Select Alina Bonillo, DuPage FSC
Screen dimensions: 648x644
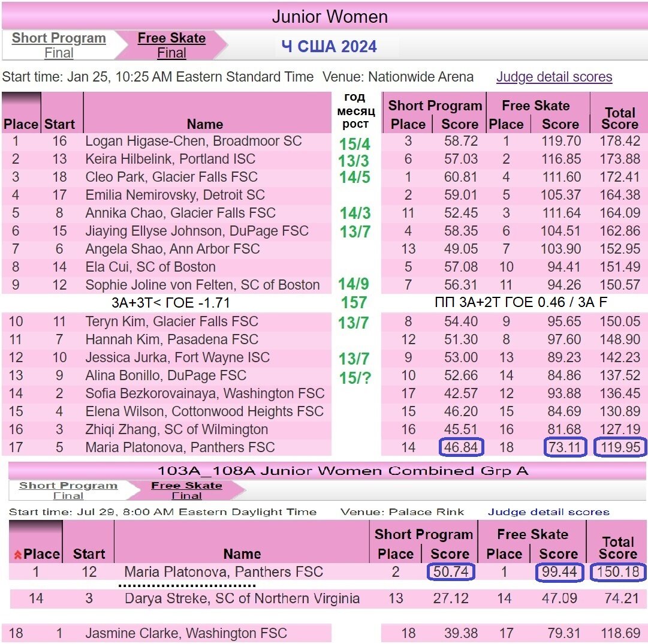coord(165,375)
